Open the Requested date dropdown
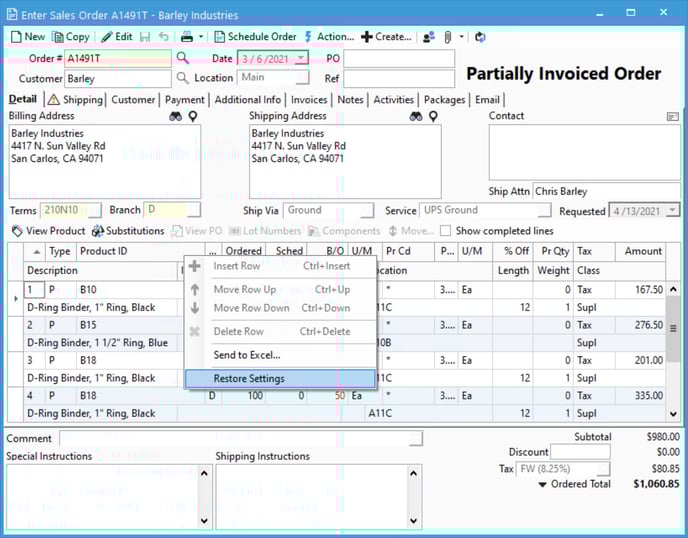Image resolution: width=688 pixels, height=538 pixels. (x=672, y=211)
